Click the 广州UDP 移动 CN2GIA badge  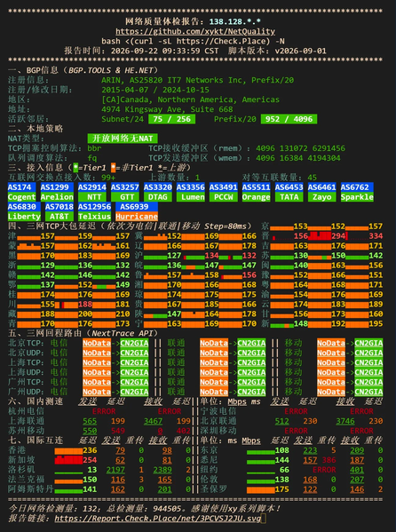click(x=368, y=393)
